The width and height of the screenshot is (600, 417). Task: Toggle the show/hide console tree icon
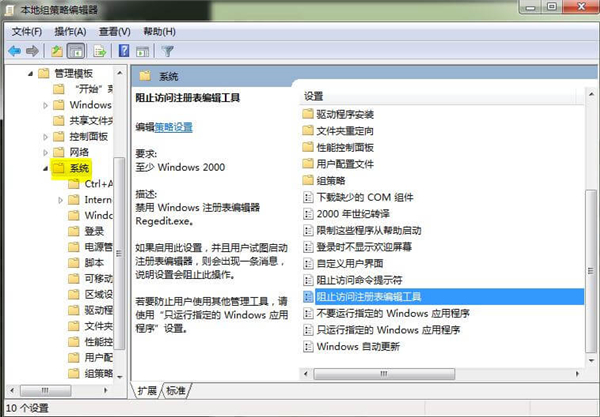coord(78,50)
